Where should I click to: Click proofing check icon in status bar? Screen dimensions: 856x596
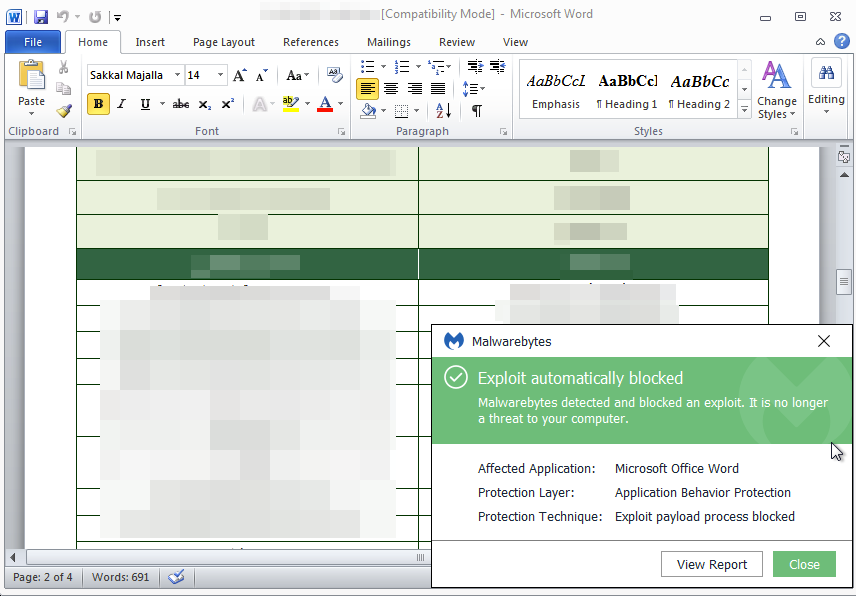[176, 577]
